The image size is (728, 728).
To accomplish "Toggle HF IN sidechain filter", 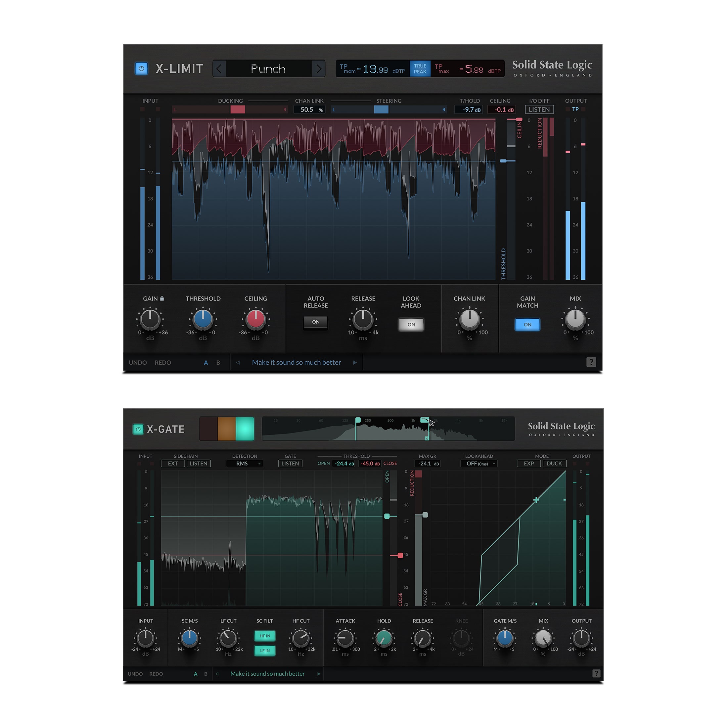I will tap(265, 636).
